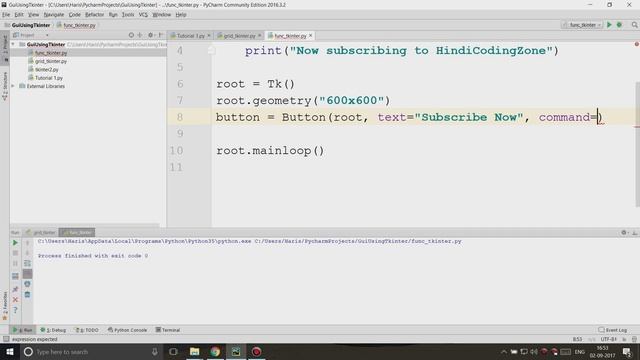Rerun program with green arrow in Run panel

15,243
